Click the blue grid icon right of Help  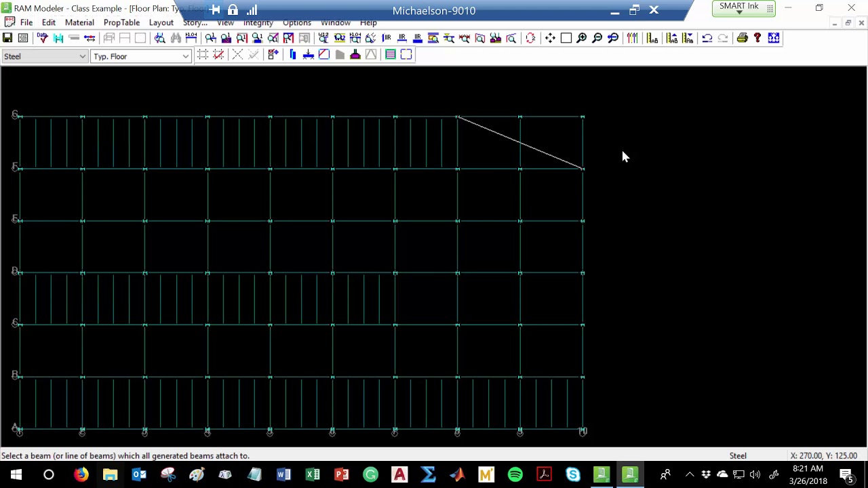pos(774,38)
